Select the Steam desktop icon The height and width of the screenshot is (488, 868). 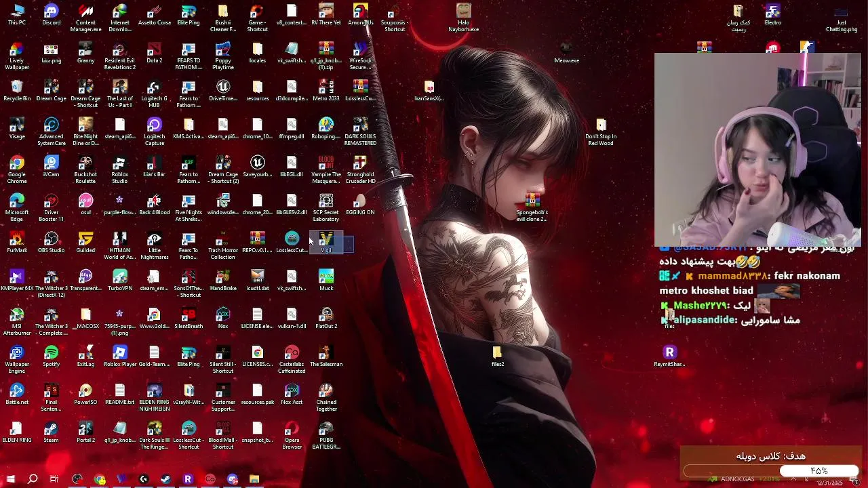52,432
